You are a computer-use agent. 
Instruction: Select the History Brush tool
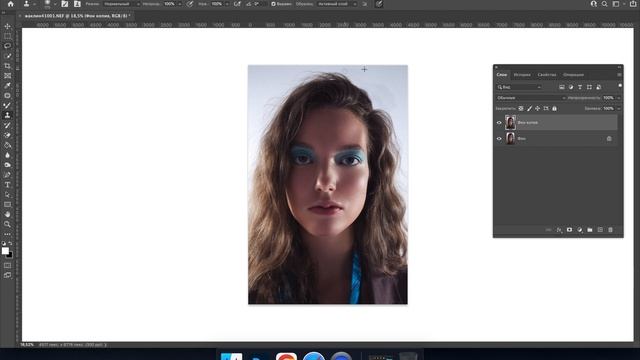[7, 125]
